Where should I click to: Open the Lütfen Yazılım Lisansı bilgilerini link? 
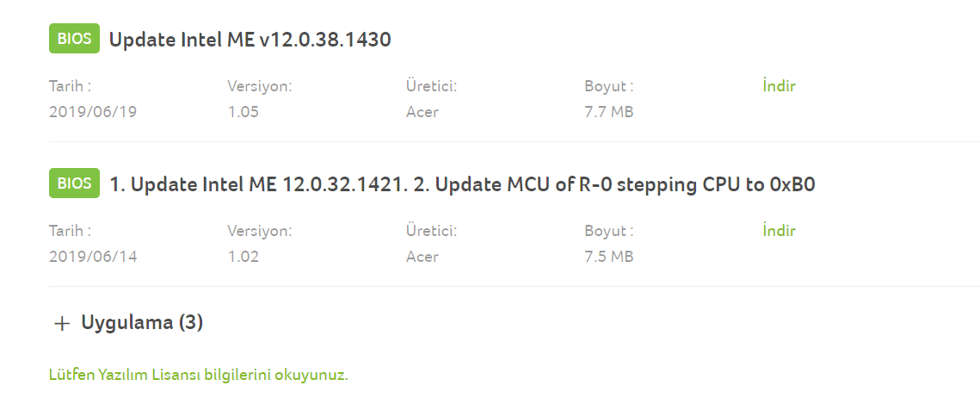pos(199,376)
